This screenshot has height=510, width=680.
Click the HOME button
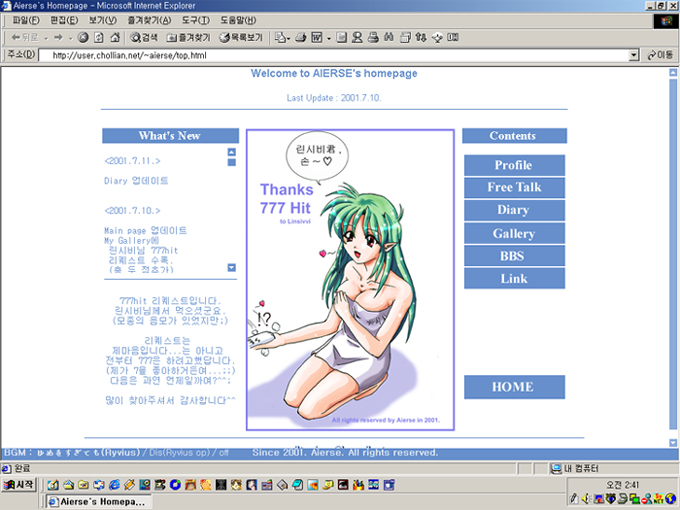[514, 387]
